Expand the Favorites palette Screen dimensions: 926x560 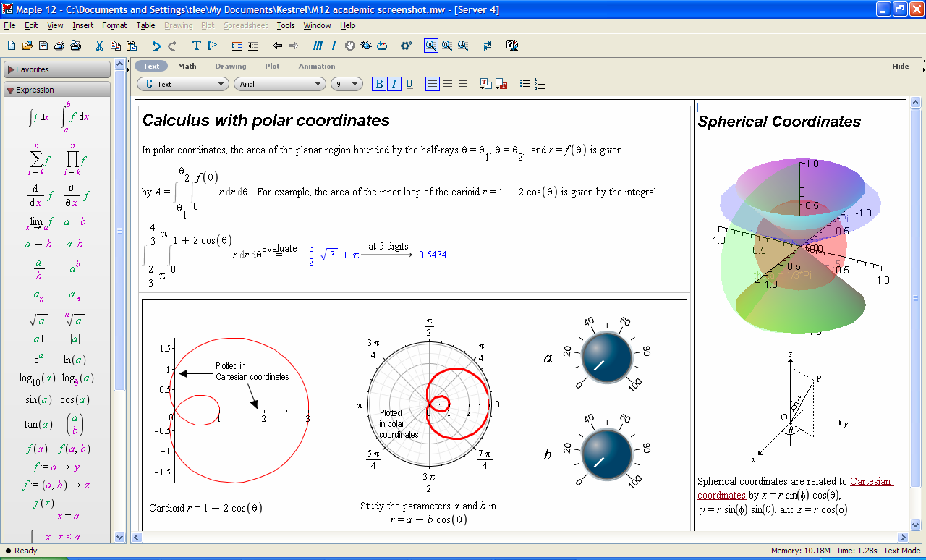click(57, 69)
